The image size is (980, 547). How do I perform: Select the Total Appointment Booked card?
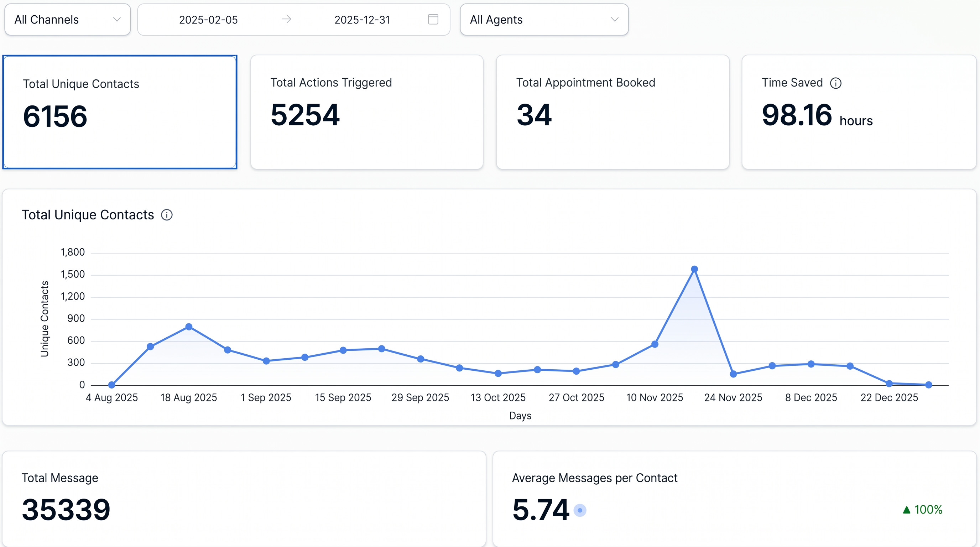pyautogui.click(x=612, y=112)
